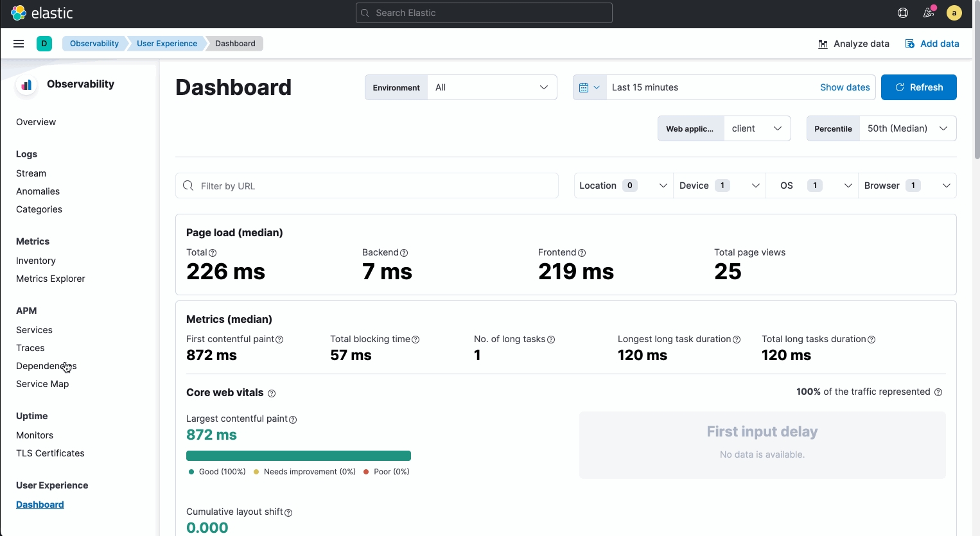This screenshot has width=980, height=536.
Task: Open the Percentile dropdown
Action: 907,128
